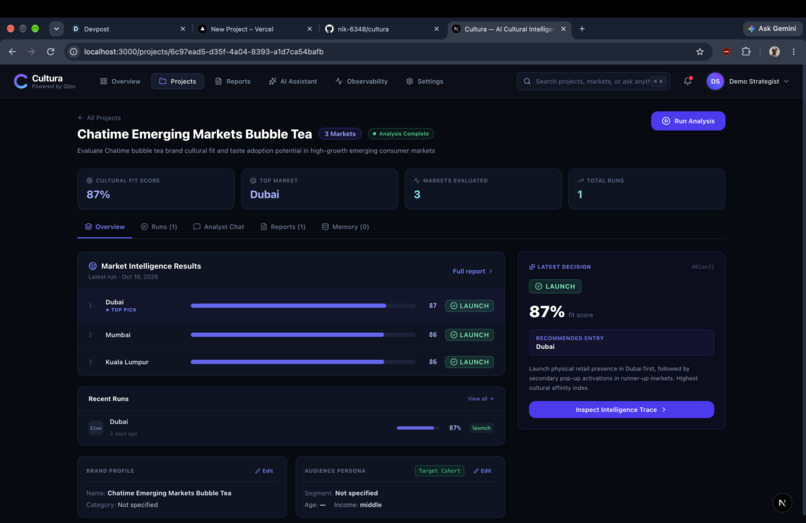The image size is (806, 523).
Task: Bookmark this page with the star icon
Action: (700, 51)
